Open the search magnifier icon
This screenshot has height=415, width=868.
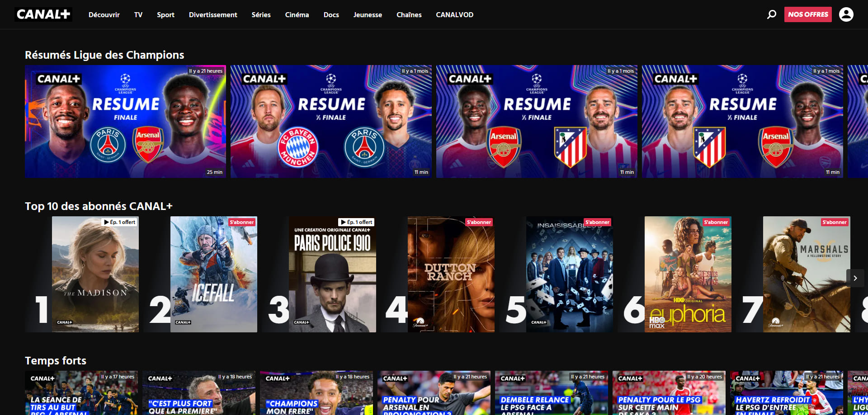tap(772, 14)
